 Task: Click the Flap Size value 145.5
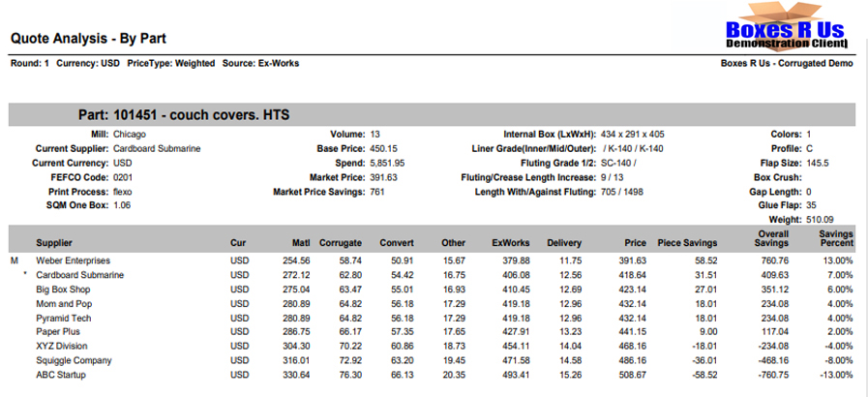pyautogui.click(x=817, y=164)
